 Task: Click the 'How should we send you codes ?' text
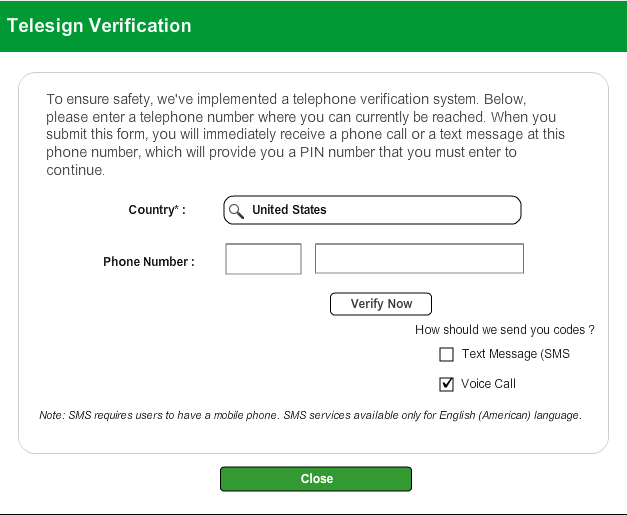(x=505, y=329)
